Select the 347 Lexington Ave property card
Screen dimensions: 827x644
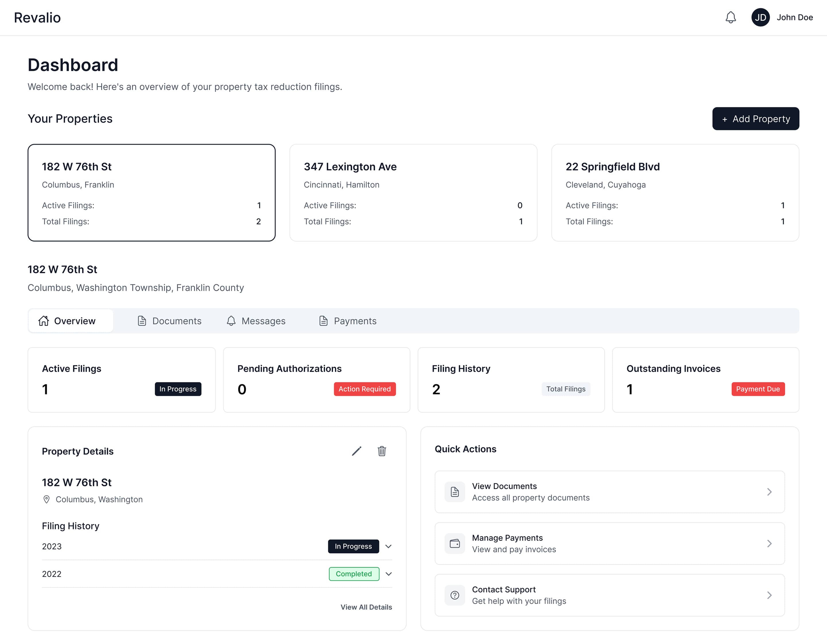click(413, 193)
